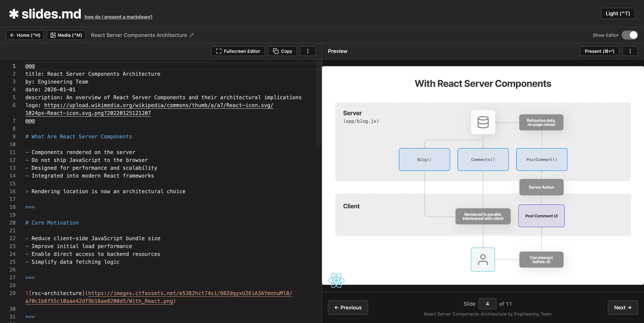Go back Home with the arrow button
This screenshot has width=644, height=323.
[x=25, y=35]
